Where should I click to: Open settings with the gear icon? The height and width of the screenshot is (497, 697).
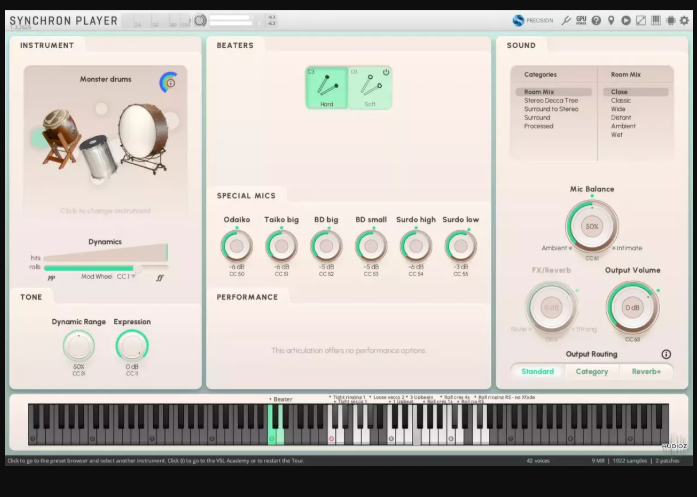[x=685, y=20]
